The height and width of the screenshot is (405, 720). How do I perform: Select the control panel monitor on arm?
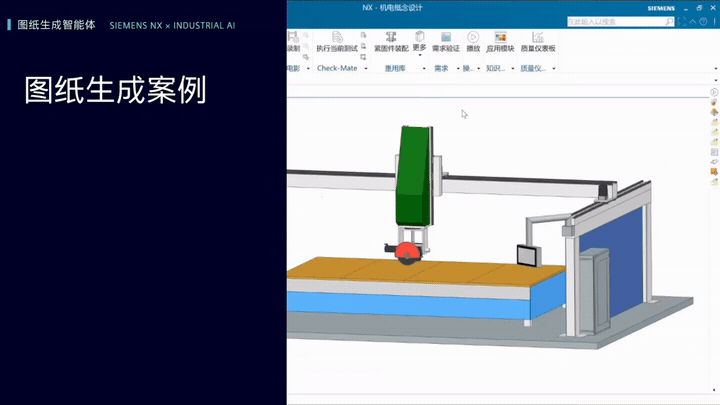[529, 255]
